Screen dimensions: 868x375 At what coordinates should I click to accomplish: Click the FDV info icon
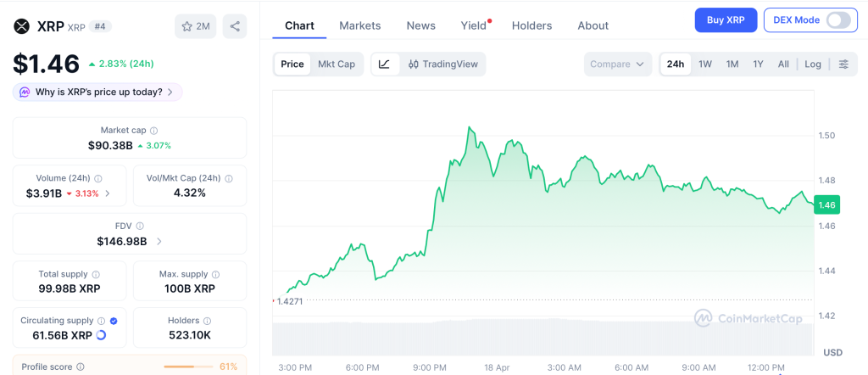tap(140, 227)
